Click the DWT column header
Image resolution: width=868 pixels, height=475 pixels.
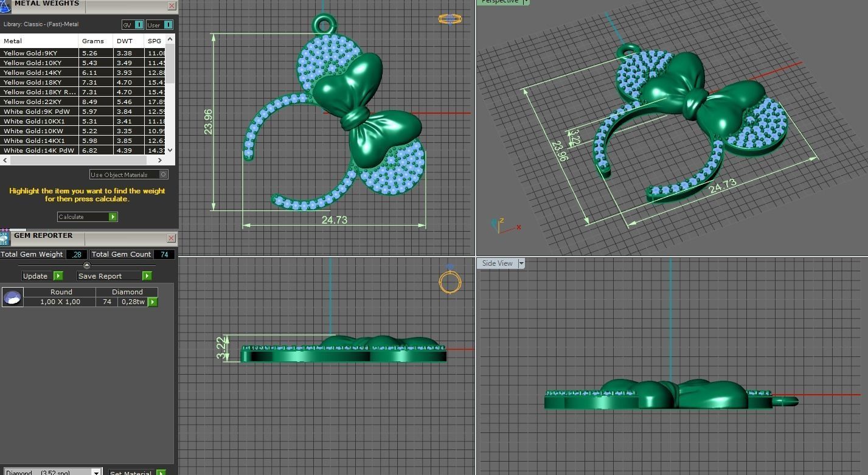(x=129, y=41)
